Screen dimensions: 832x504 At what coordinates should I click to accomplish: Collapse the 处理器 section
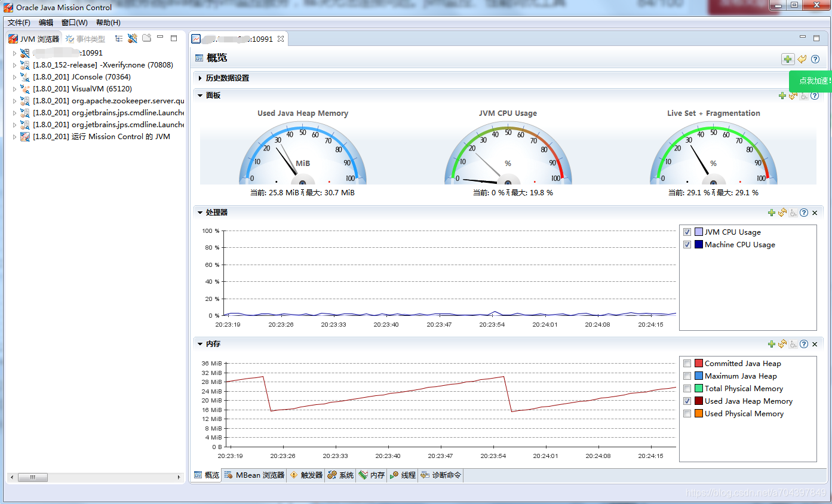[x=200, y=213]
